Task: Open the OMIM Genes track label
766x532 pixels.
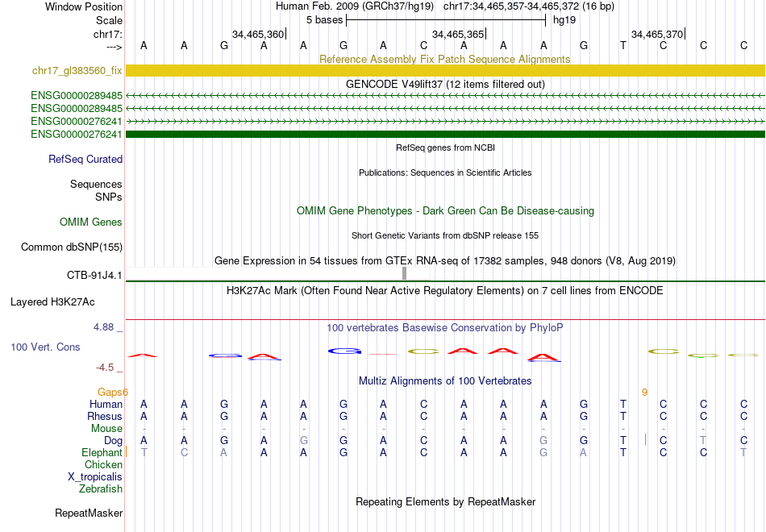Action: [91, 222]
